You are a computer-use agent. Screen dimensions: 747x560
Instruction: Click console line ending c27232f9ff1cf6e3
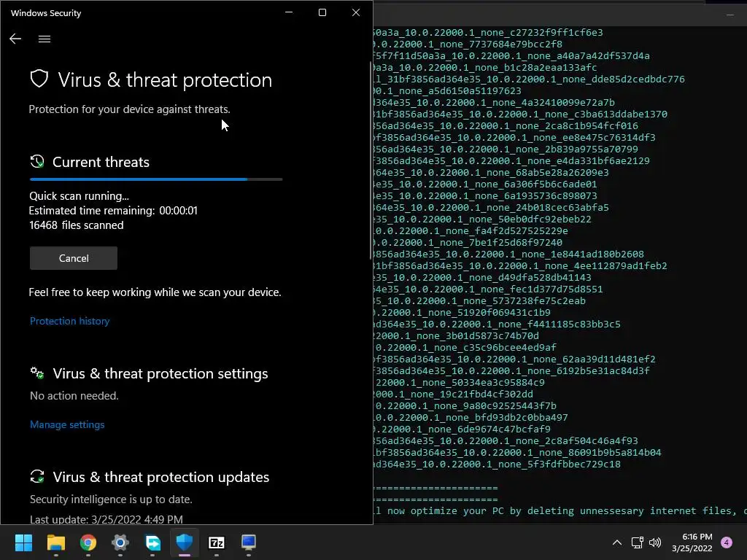(488, 32)
